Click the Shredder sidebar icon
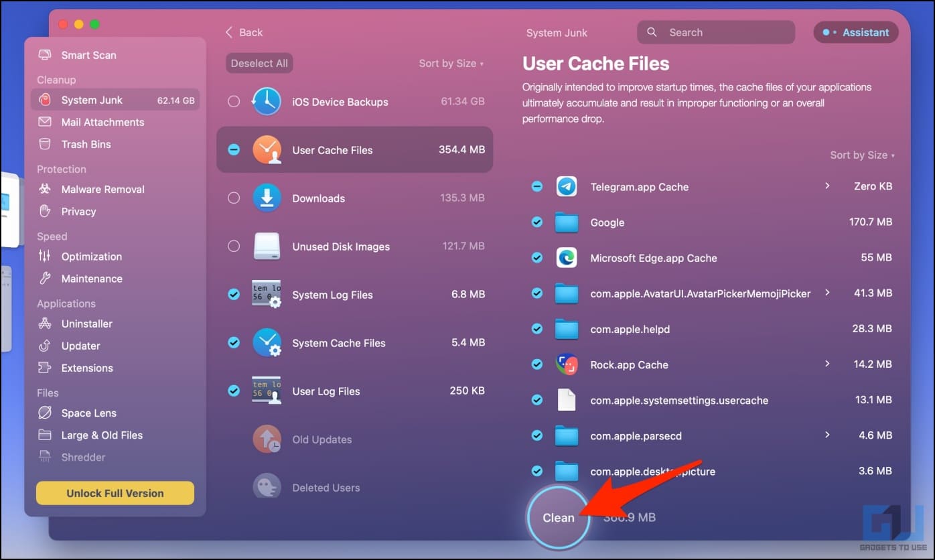The width and height of the screenshot is (935, 560). pos(45,457)
